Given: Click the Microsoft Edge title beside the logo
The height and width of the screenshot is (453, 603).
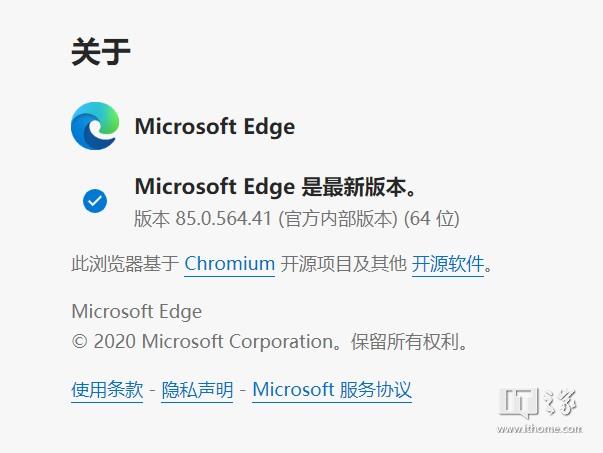Looking at the screenshot, I should click(214, 127).
